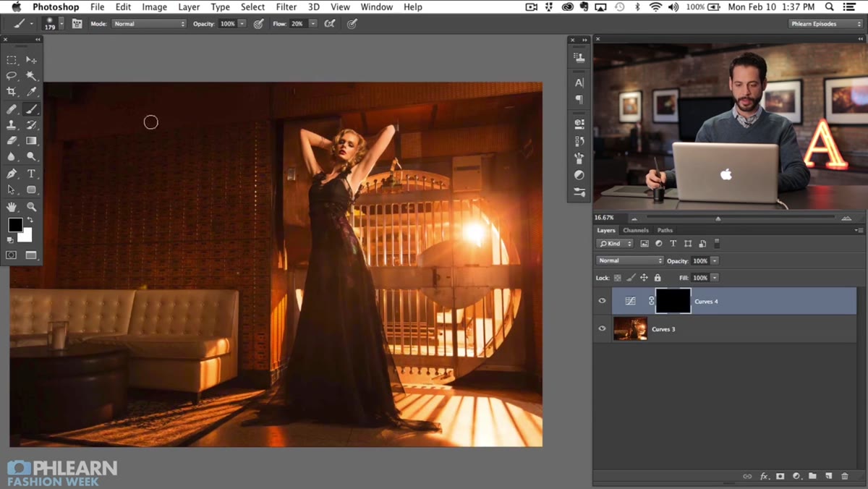
Task: Open the brush Opacity slider dropdown
Action: [241, 24]
